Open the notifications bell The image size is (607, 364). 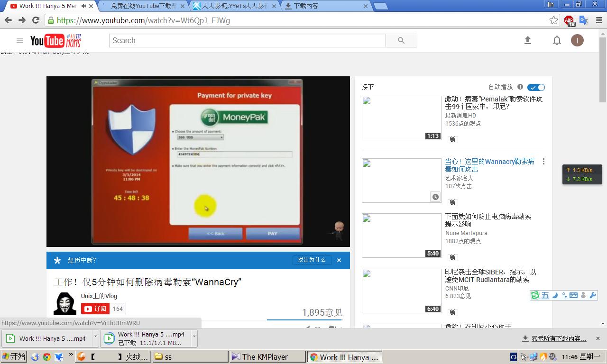coord(557,41)
